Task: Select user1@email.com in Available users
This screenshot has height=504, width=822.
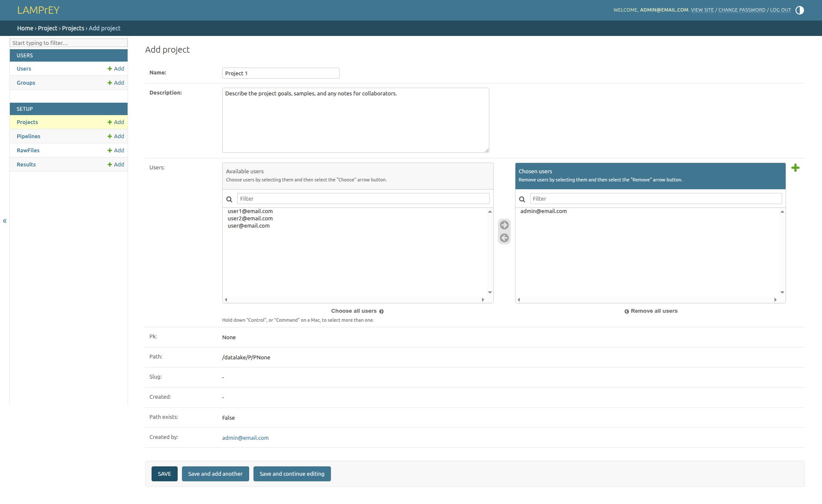Action: (250, 211)
